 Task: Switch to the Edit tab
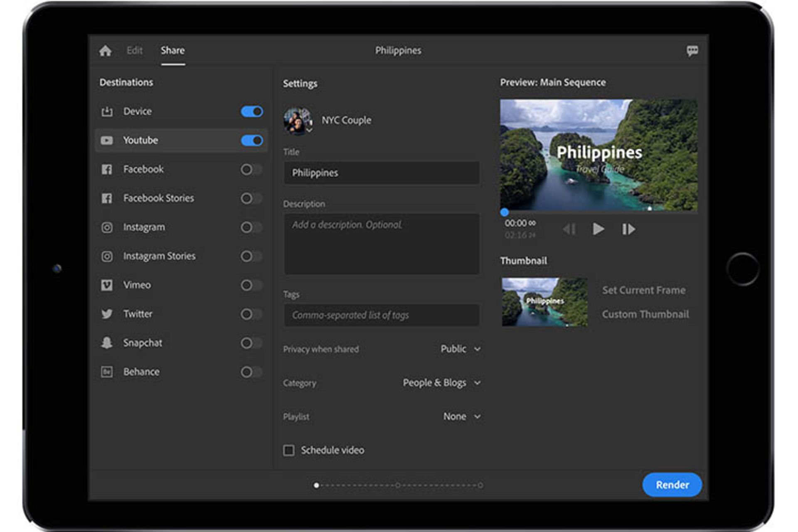click(135, 50)
